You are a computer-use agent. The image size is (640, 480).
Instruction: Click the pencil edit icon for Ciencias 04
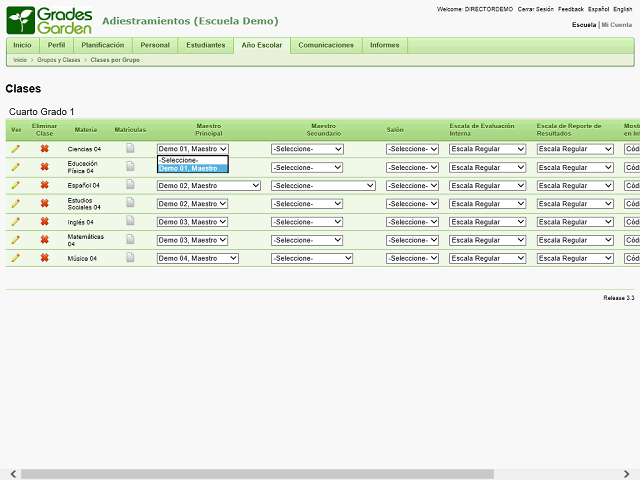(16, 149)
